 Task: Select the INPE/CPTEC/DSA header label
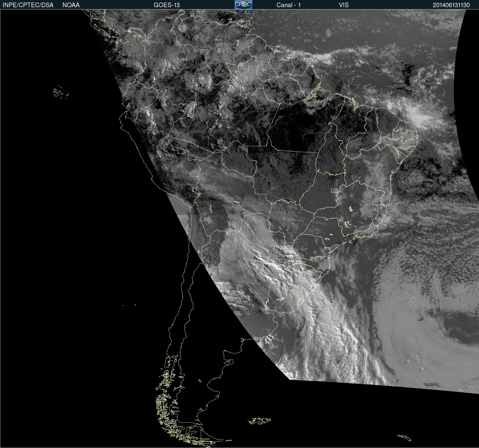28,5
